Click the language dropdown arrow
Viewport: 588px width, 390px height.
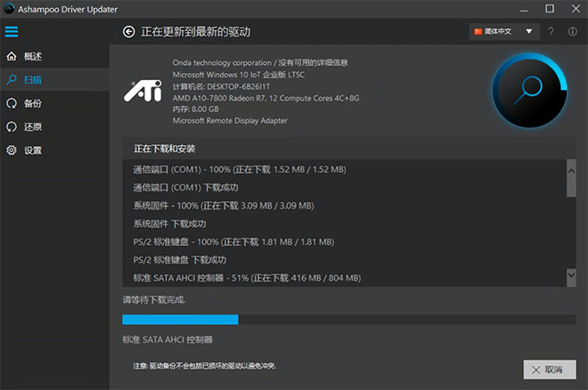[528, 31]
